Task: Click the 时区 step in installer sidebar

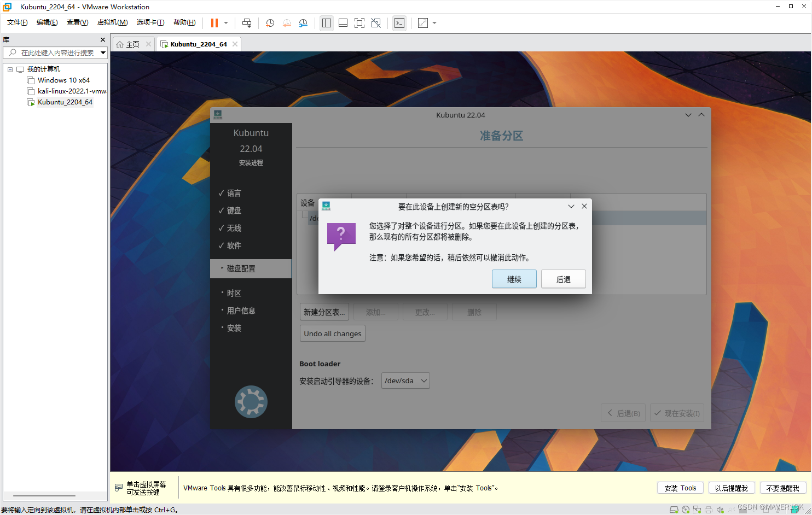Action: coord(234,293)
